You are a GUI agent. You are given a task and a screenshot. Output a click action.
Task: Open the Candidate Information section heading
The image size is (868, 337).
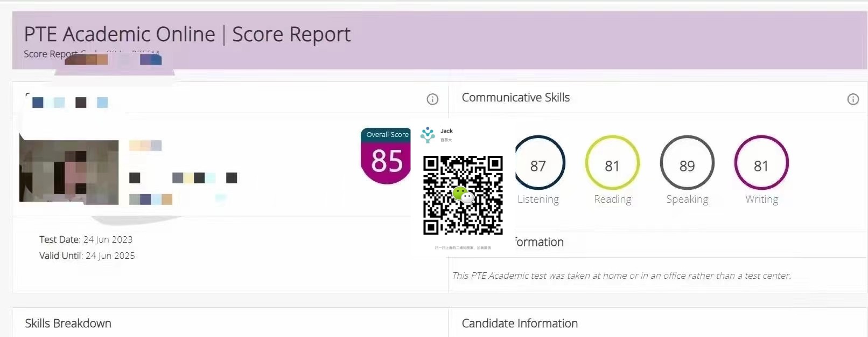tap(520, 324)
